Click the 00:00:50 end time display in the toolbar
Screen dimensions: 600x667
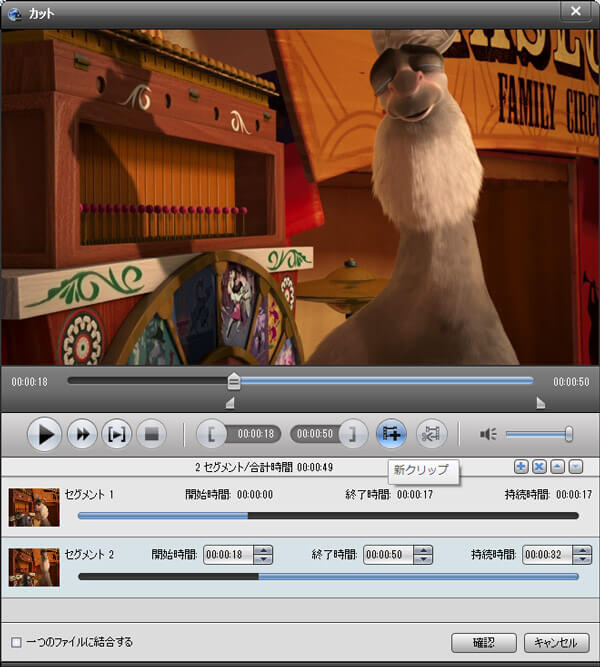click(315, 434)
